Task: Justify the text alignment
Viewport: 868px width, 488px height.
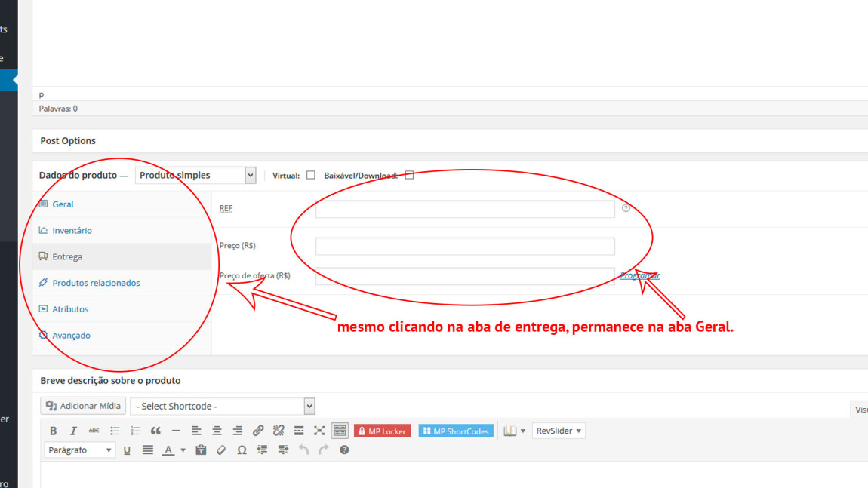Action: (x=147, y=450)
